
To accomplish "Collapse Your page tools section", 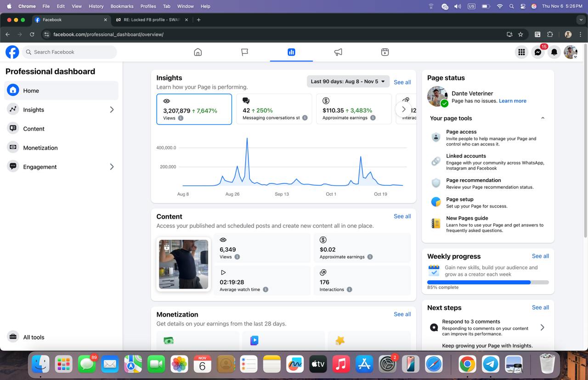I will (543, 118).
